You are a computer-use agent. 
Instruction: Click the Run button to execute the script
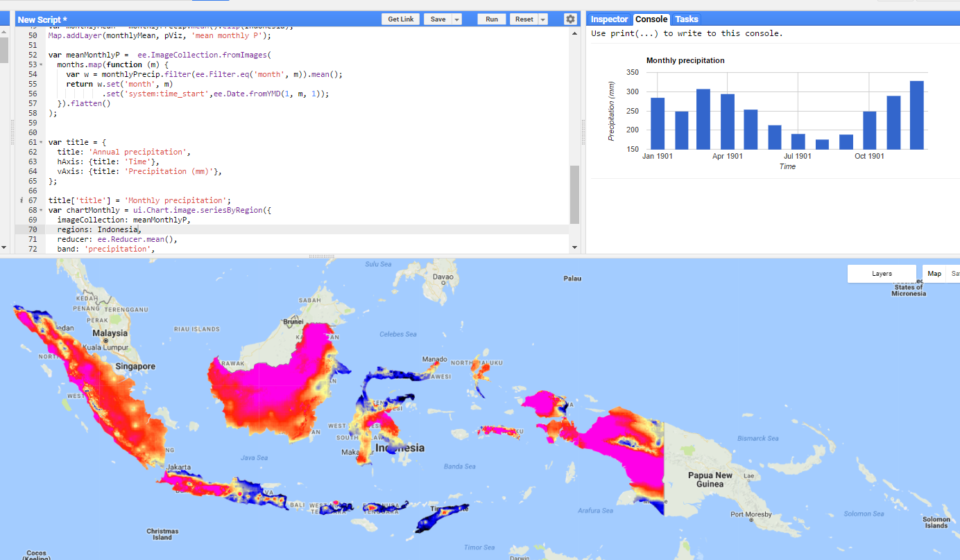[x=491, y=19]
